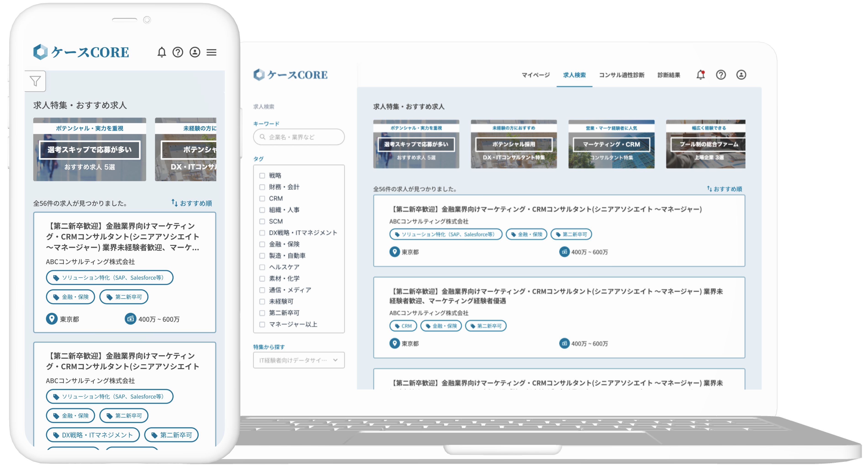Check the マネージャー以上 checkbox
The height and width of the screenshot is (465, 868).
(x=262, y=324)
